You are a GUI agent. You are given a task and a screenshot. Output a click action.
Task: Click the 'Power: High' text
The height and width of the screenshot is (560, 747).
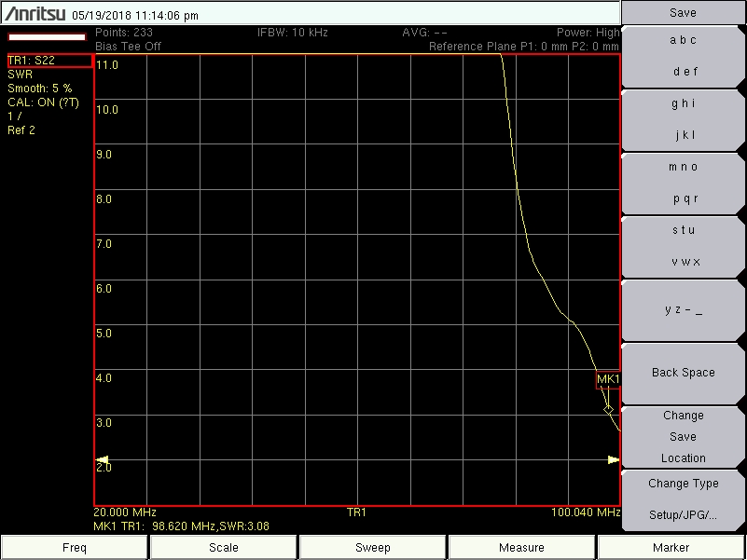coord(588,33)
